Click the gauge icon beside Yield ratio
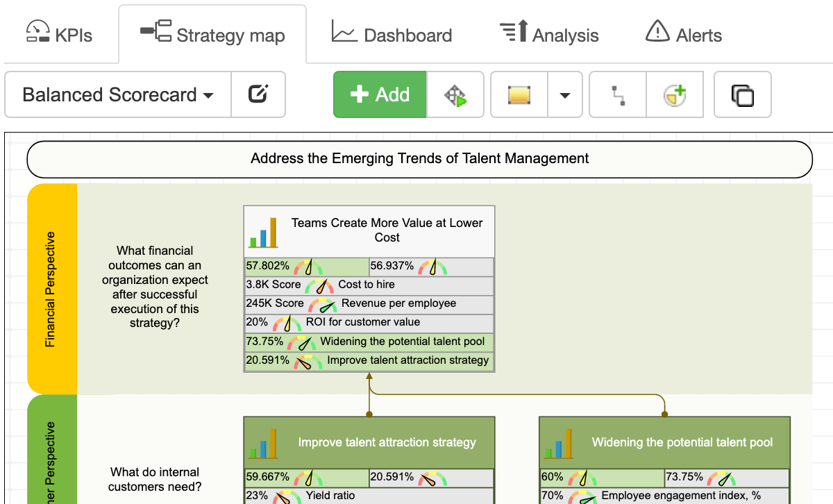The width and height of the screenshot is (833, 504). [x=287, y=497]
